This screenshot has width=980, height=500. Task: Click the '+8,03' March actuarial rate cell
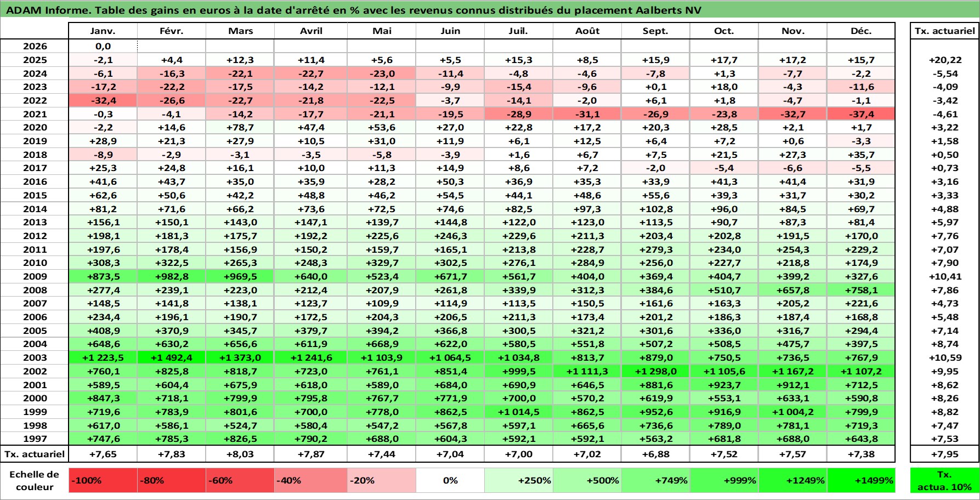240,454
